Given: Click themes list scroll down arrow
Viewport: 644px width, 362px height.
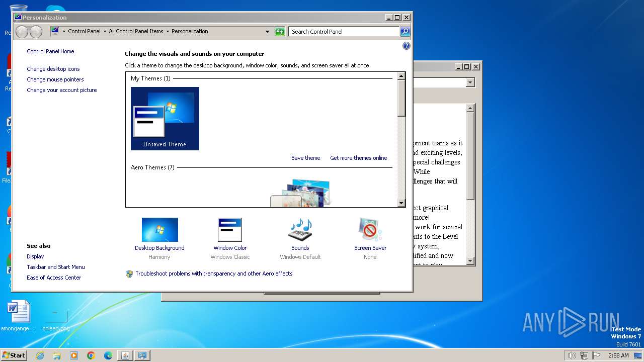Looking at the screenshot, I should point(401,203).
